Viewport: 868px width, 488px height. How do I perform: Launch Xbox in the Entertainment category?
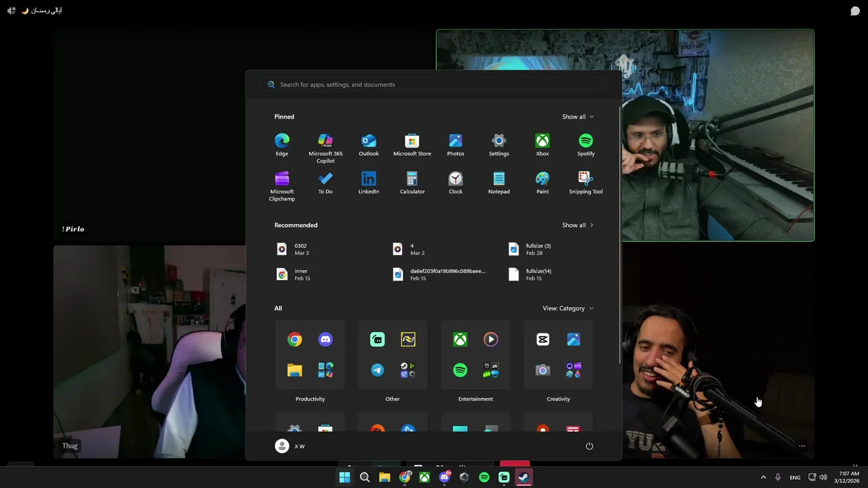point(460,340)
